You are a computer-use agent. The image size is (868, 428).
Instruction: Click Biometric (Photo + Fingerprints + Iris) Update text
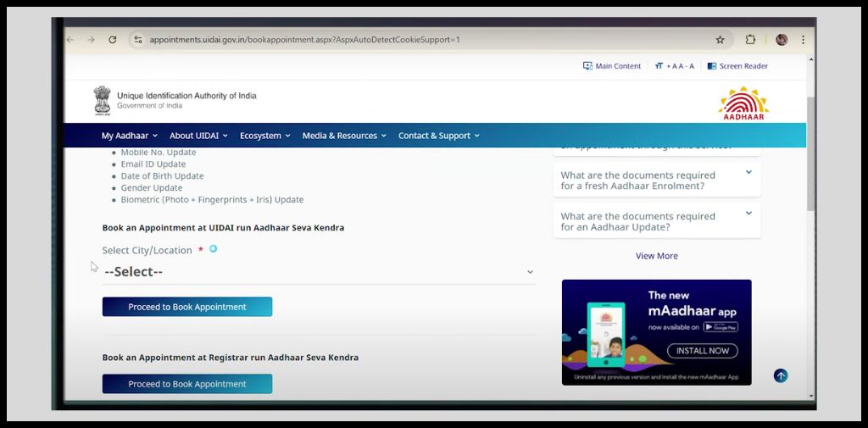pos(212,200)
